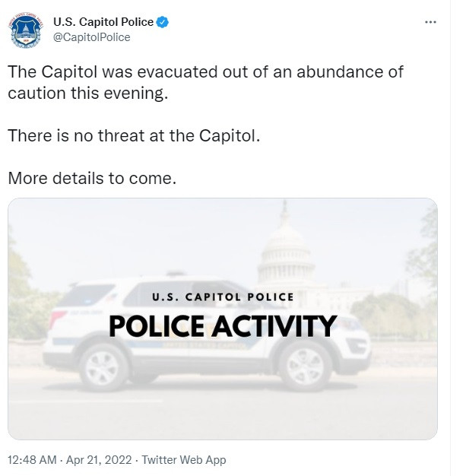Open the Twitter Web App source link

(x=184, y=459)
